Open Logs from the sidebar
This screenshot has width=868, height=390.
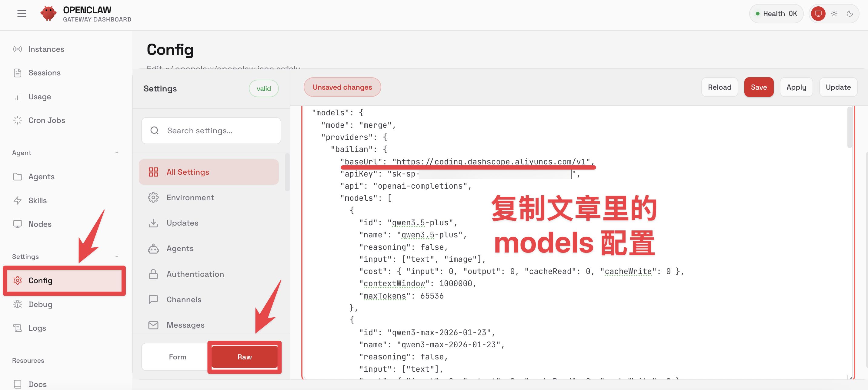coord(37,328)
